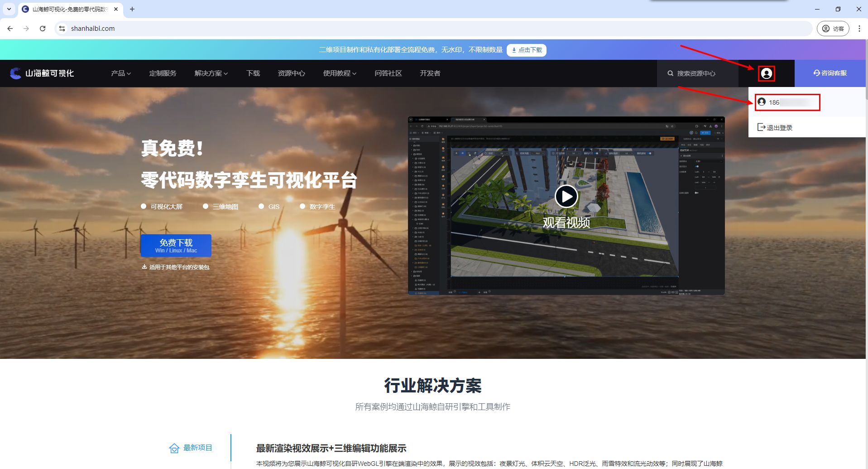Reload the page

[43, 29]
